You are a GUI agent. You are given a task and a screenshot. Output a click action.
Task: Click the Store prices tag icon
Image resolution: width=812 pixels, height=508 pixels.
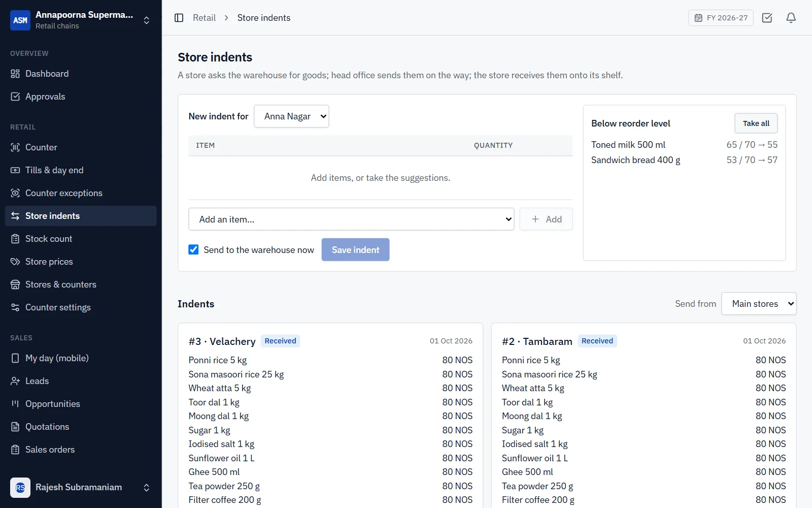15,262
